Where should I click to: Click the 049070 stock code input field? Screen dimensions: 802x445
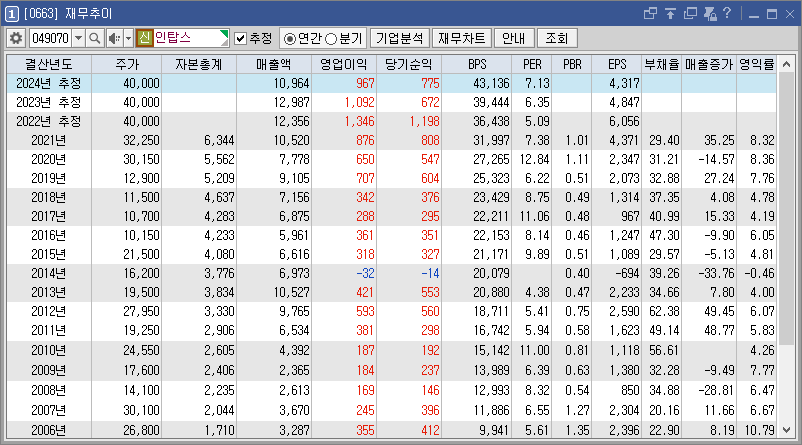51,38
